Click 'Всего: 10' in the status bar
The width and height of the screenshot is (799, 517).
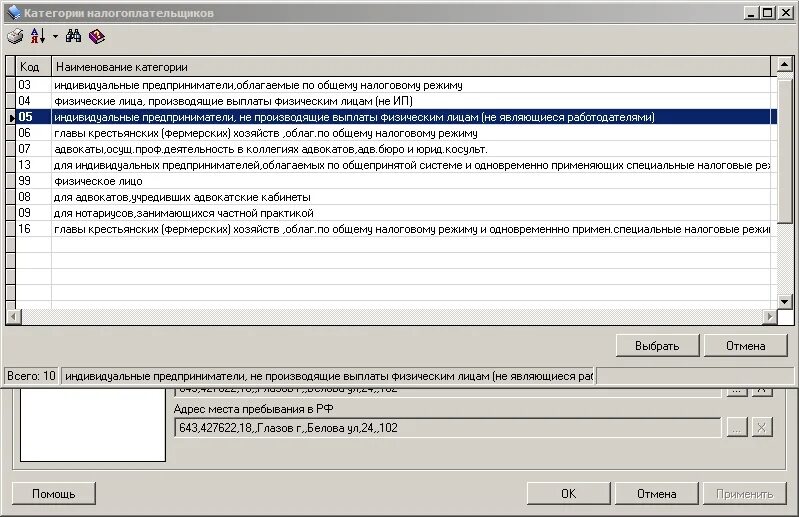point(31,376)
